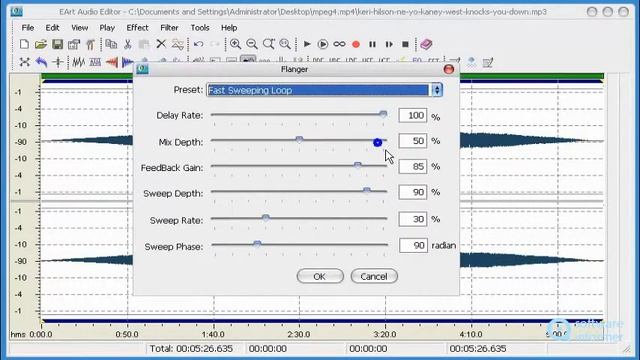Viewport: 640px width, 360px height.
Task: Click the Delay Rate slider handle
Action: tap(383, 114)
